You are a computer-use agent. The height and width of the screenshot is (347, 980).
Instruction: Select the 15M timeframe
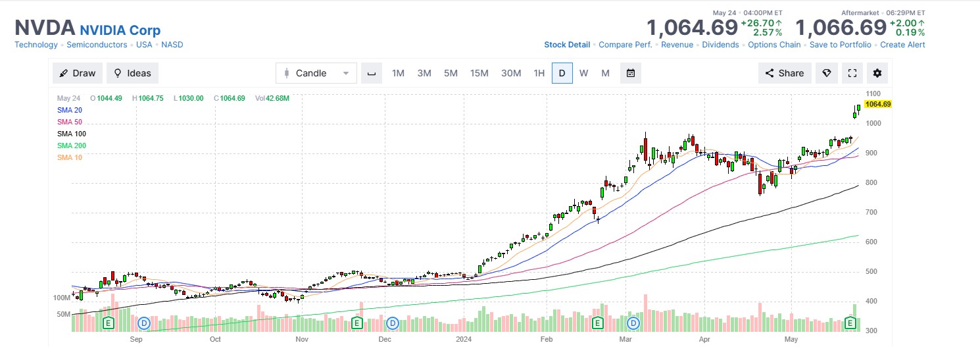[479, 73]
